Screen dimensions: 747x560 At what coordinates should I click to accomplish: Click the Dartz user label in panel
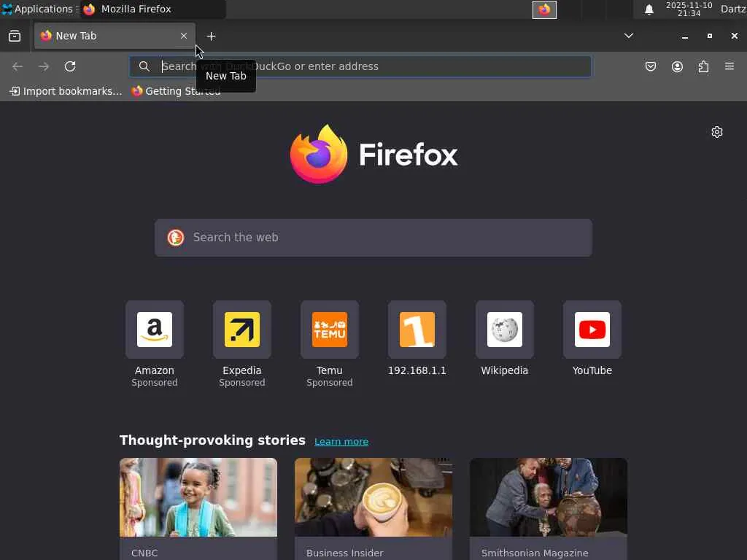(733, 9)
